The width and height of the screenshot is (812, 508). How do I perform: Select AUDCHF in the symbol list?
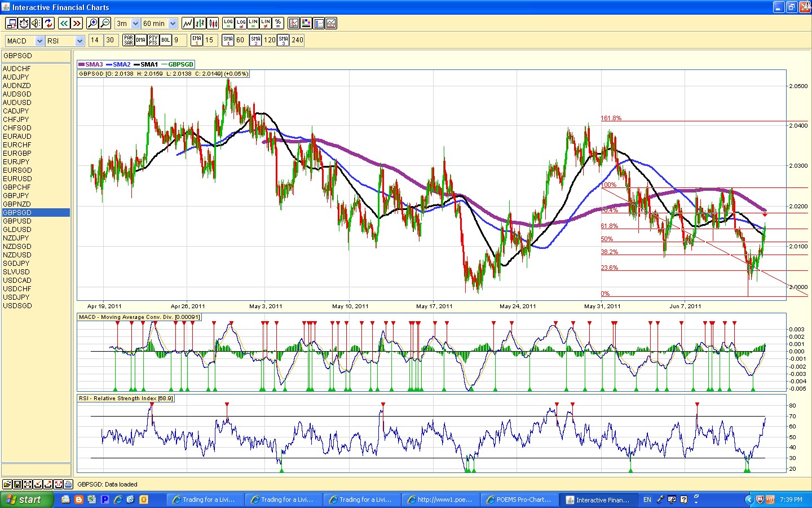click(36, 69)
